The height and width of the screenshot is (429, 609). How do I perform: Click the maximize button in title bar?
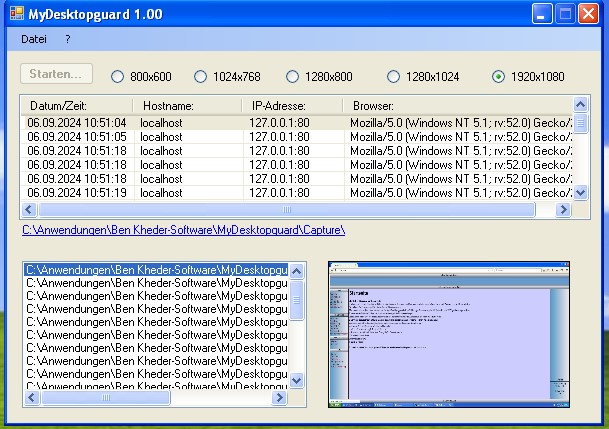(x=565, y=14)
